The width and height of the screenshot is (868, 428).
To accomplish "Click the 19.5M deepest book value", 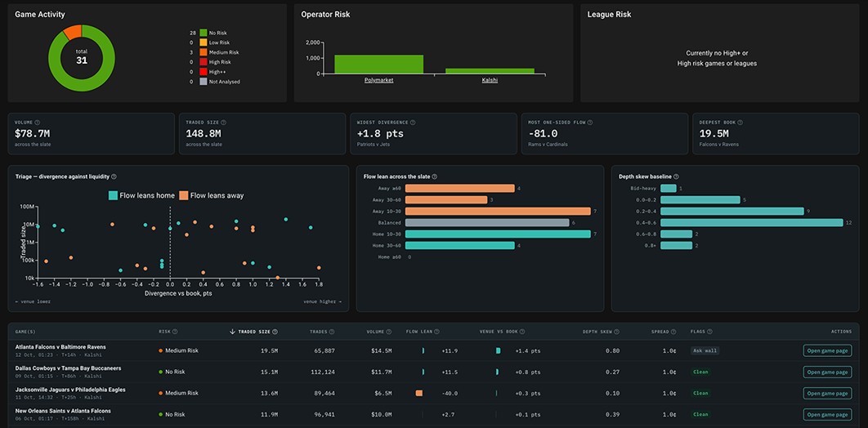I will 714,134.
